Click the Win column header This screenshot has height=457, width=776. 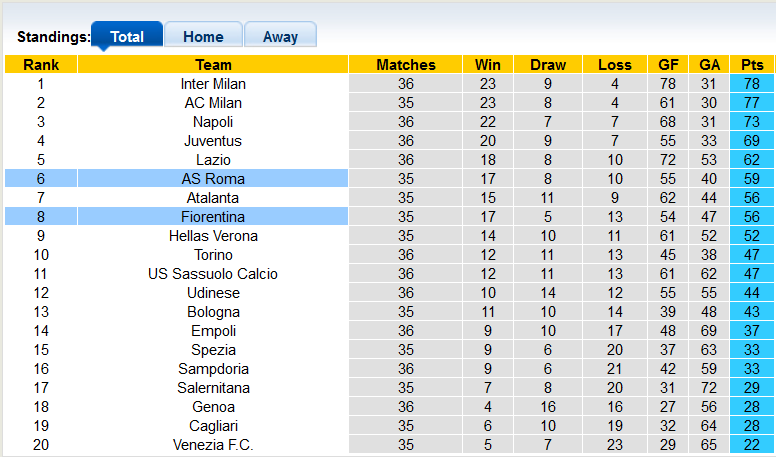pos(488,64)
